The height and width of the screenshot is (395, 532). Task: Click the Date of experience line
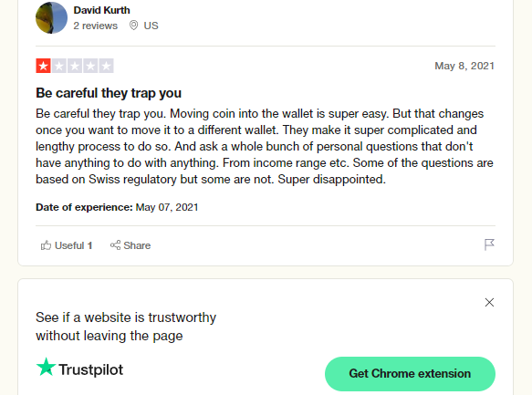117,207
